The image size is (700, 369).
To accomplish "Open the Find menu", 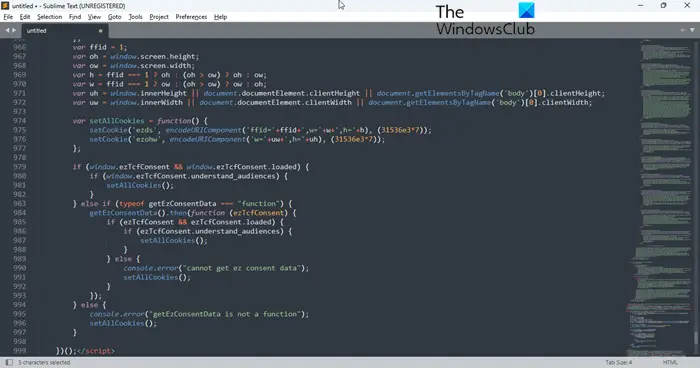I will pos(75,17).
